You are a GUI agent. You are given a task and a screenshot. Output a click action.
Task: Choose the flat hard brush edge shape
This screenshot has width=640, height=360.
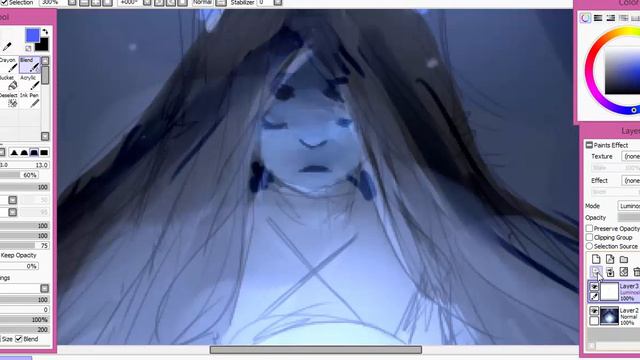click(x=44, y=153)
